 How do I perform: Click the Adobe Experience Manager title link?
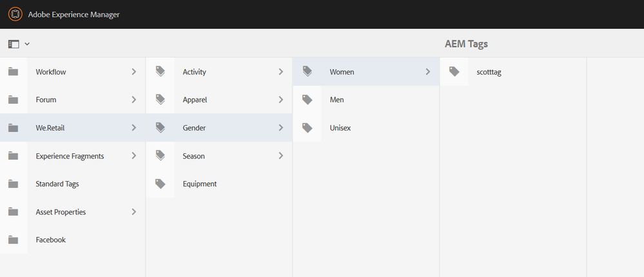pyautogui.click(x=73, y=14)
